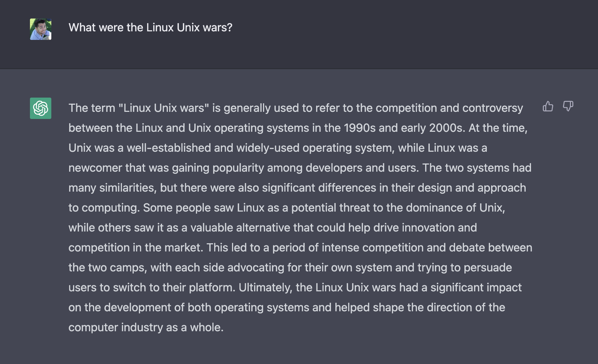Screen dimensions: 598x364
Task: Click the phrase "widely-used operating system"
Action: pyautogui.click(x=315, y=148)
